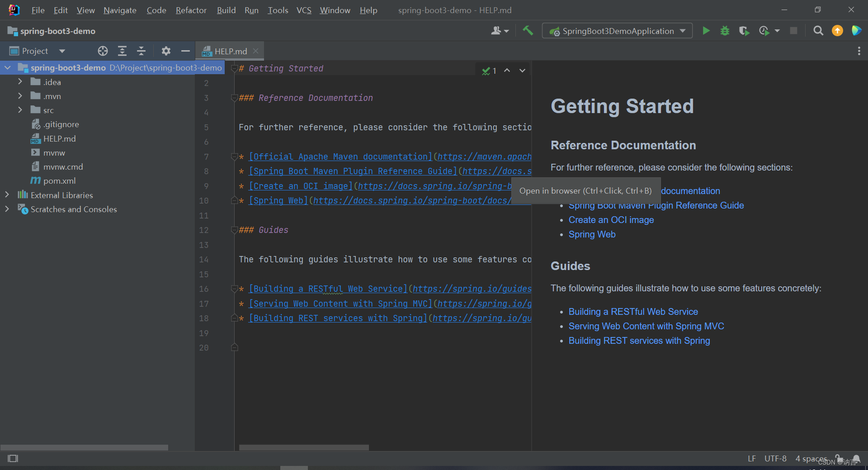The image size is (868, 470).
Task: Fold the Getting Started heading in gutter
Action: click(234, 69)
